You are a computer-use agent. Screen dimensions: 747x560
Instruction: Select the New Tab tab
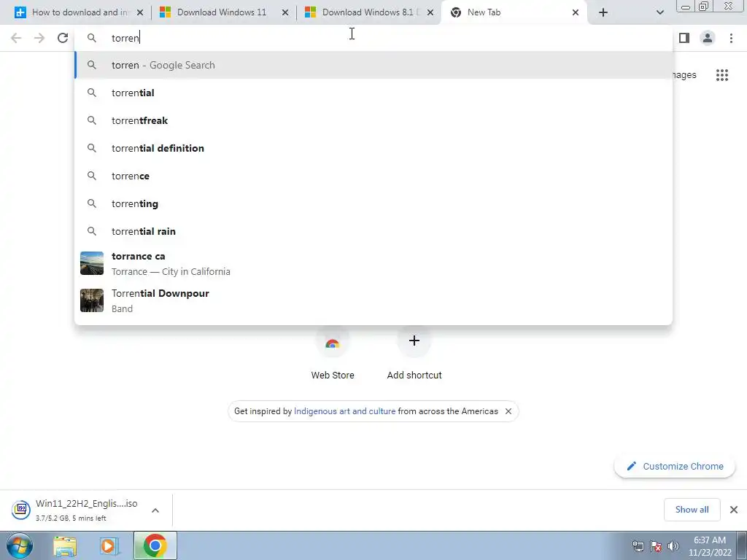[x=514, y=12]
